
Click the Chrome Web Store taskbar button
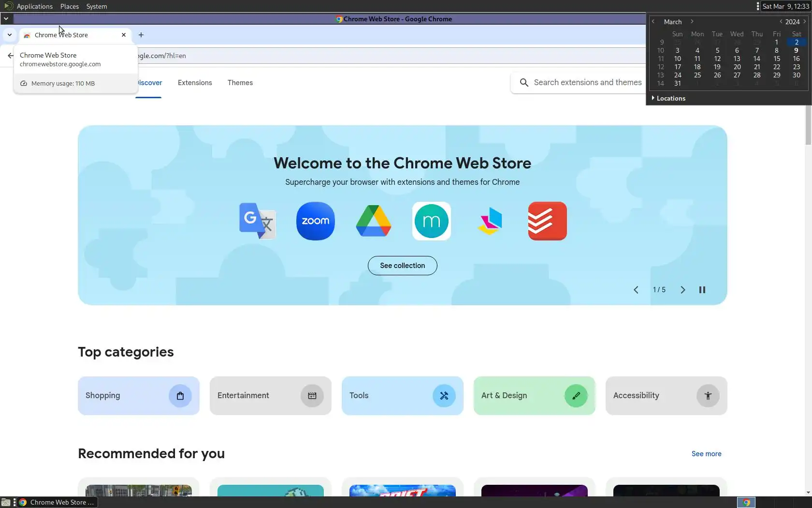(x=58, y=502)
